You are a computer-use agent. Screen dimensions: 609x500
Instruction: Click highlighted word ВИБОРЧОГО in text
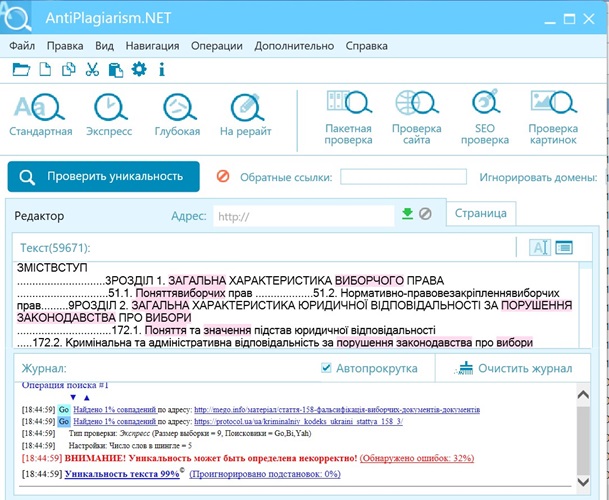(369, 280)
